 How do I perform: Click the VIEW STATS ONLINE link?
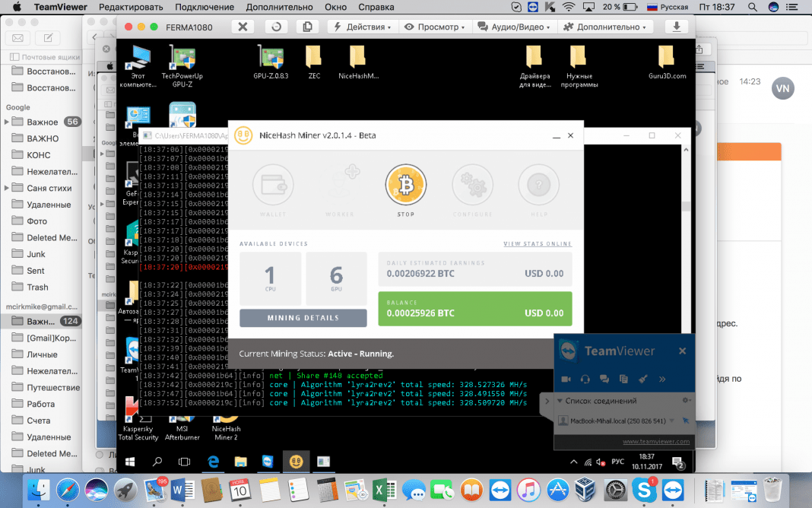pyautogui.click(x=537, y=244)
